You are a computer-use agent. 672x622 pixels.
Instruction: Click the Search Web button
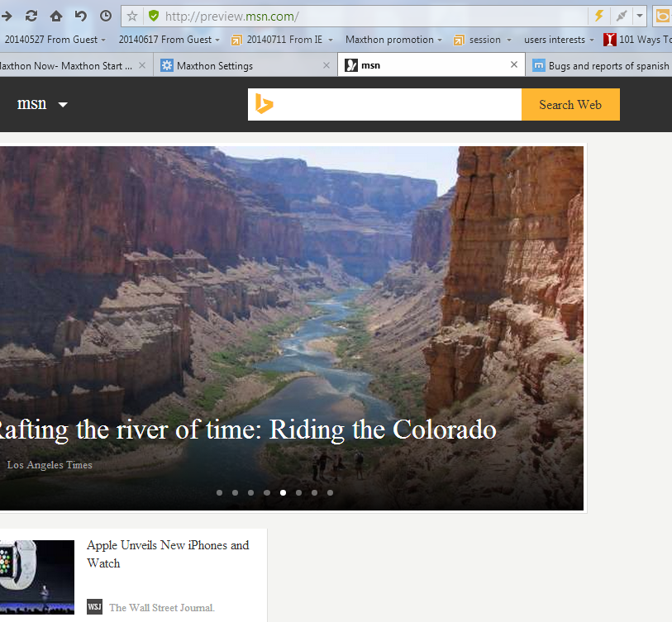[x=570, y=105]
